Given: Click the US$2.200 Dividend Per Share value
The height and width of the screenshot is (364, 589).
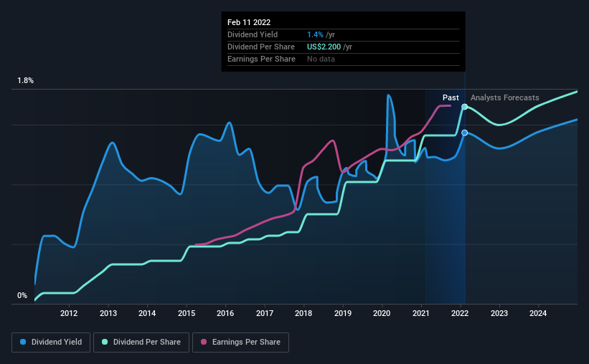Looking at the screenshot, I should [324, 47].
